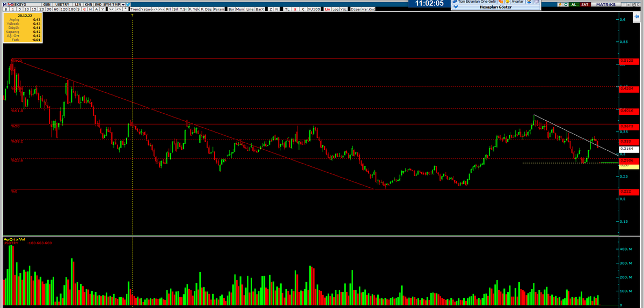Select the euro currency button

point(304,9)
